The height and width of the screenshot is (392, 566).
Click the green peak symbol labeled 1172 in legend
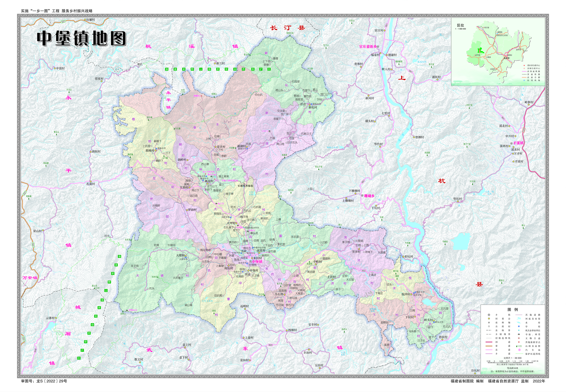pyautogui.click(x=517, y=346)
